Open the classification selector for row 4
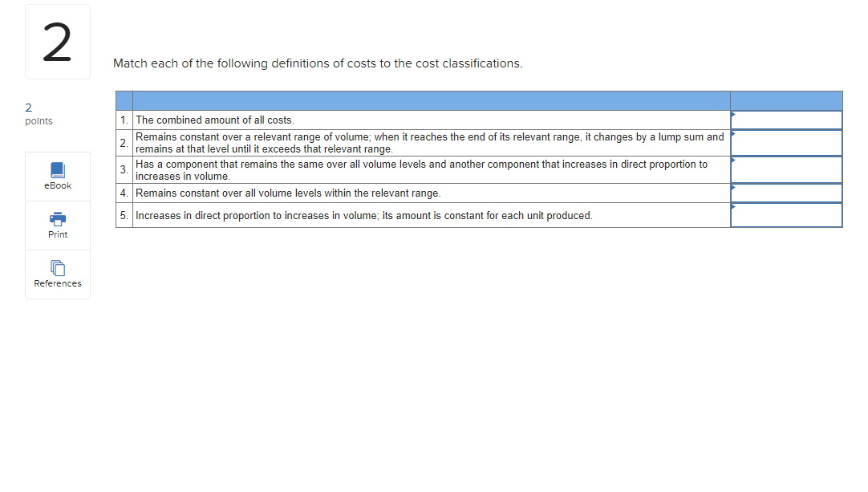Screen dimensions: 868x492 pyautogui.click(x=785, y=193)
